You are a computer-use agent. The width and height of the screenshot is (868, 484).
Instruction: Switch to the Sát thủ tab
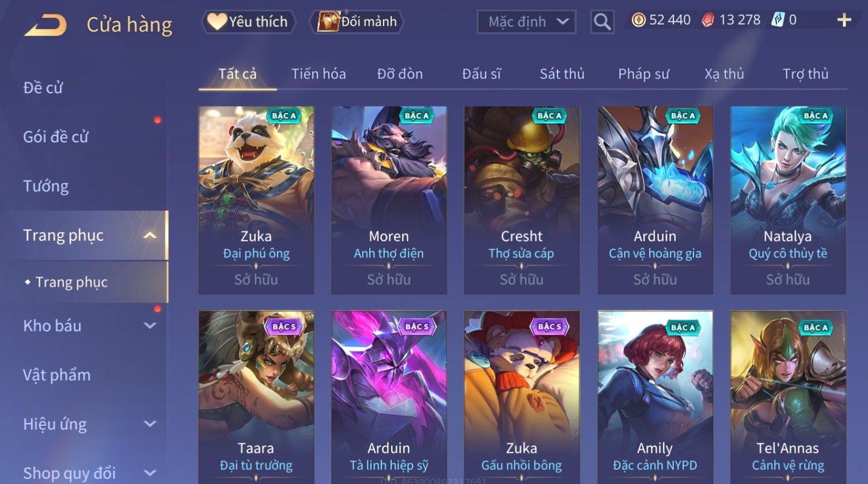[562, 74]
